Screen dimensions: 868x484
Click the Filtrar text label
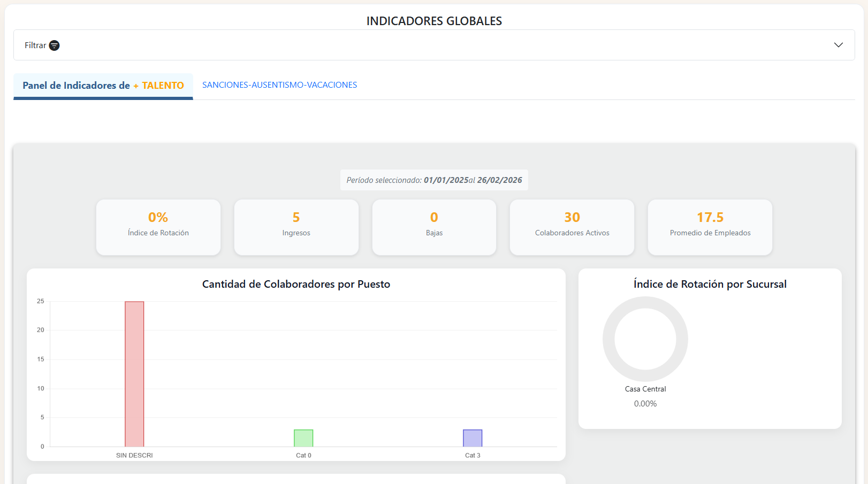[x=35, y=45]
